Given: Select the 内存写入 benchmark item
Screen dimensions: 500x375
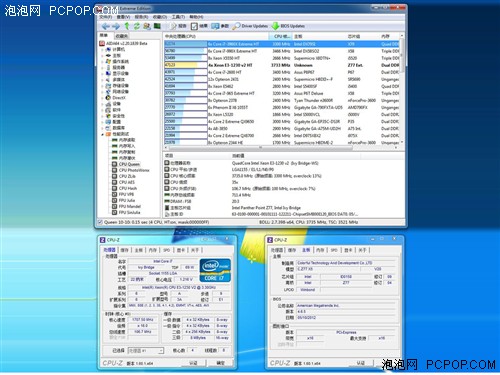Looking at the screenshot, I should 124,146.
